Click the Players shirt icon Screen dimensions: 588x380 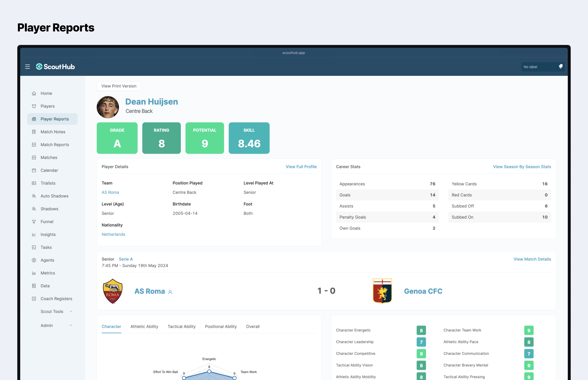tap(34, 106)
